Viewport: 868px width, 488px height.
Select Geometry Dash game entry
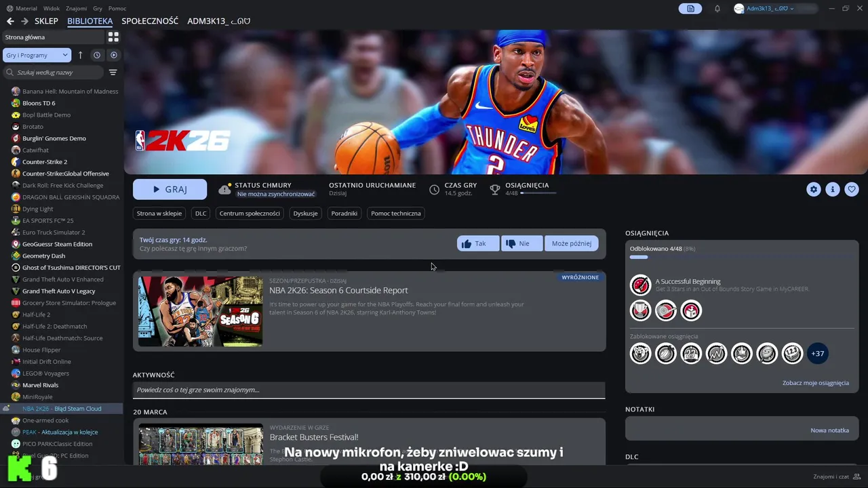43,256
